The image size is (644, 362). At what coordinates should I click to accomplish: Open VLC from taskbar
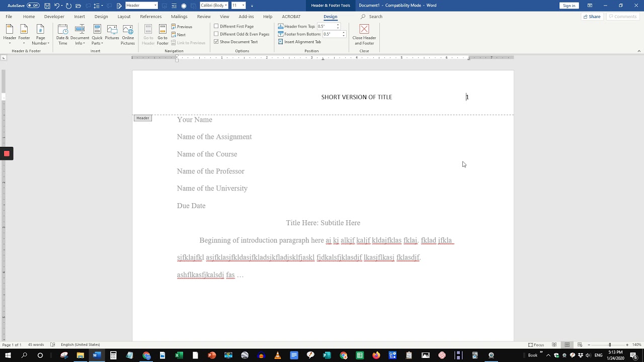[x=277, y=355]
